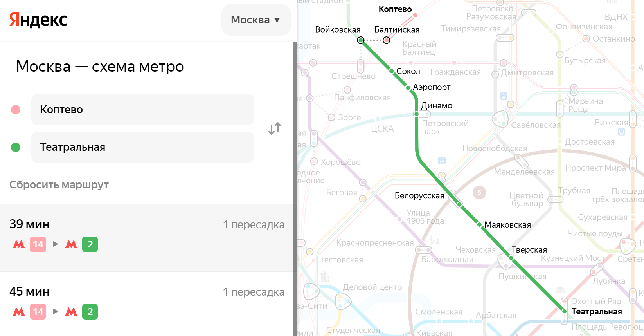Open the Москва city dropdown

point(256,20)
